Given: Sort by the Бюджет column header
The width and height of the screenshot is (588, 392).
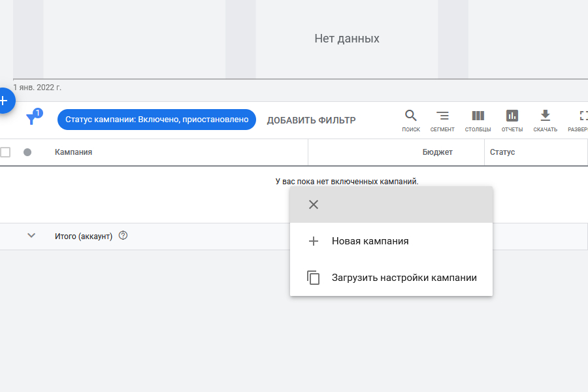Looking at the screenshot, I should click(437, 152).
